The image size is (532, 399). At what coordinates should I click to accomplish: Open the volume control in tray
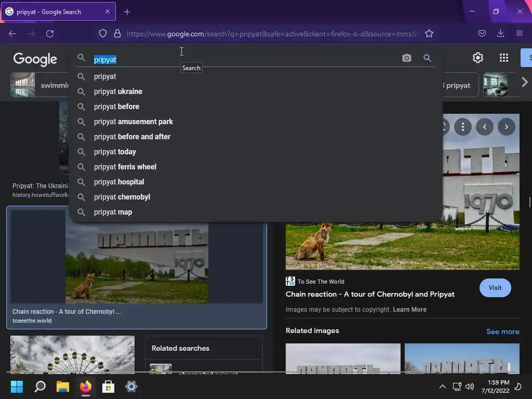pyautogui.click(x=470, y=387)
